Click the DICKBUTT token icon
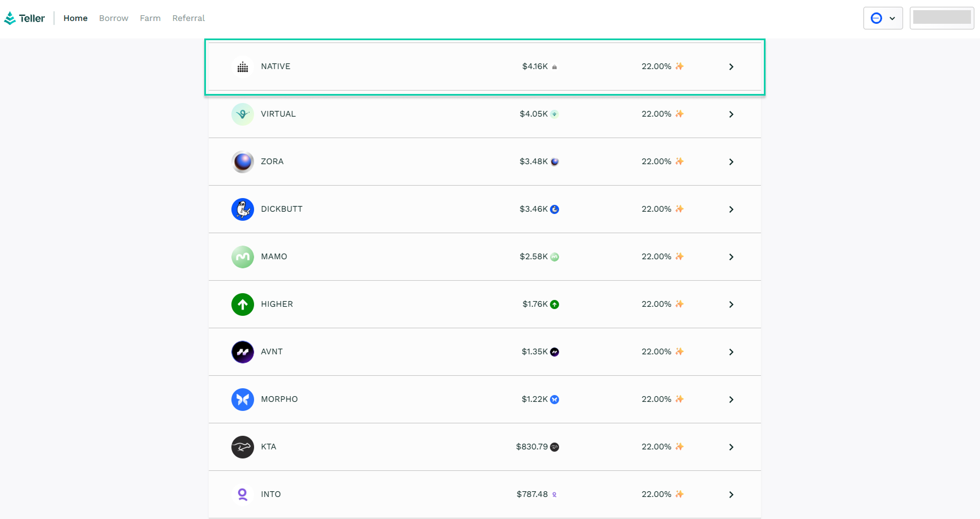This screenshot has height=519, width=980. (x=242, y=209)
